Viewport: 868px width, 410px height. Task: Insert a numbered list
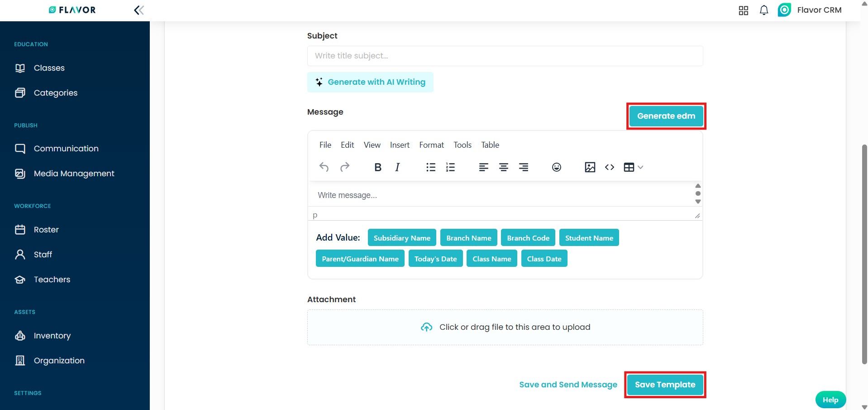click(450, 167)
